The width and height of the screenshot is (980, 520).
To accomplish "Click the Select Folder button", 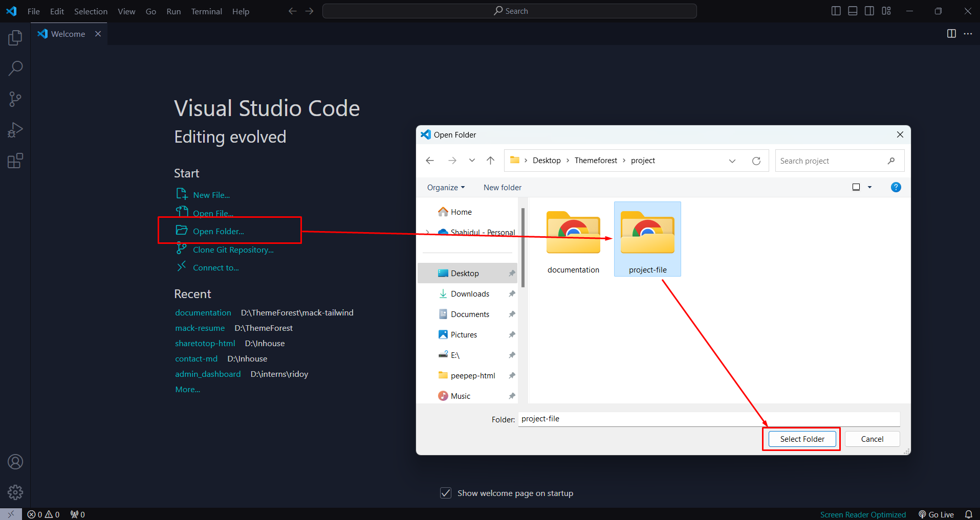I will 802,439.
